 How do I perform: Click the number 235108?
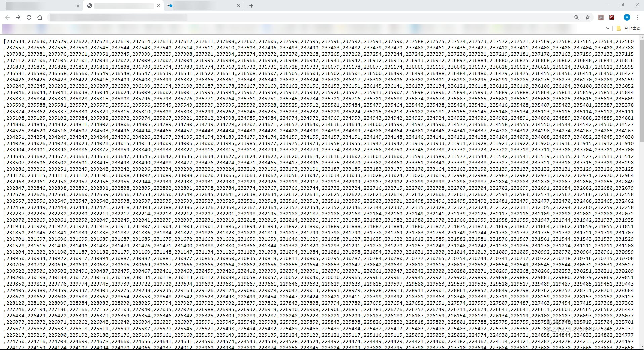tap(15, 118)
